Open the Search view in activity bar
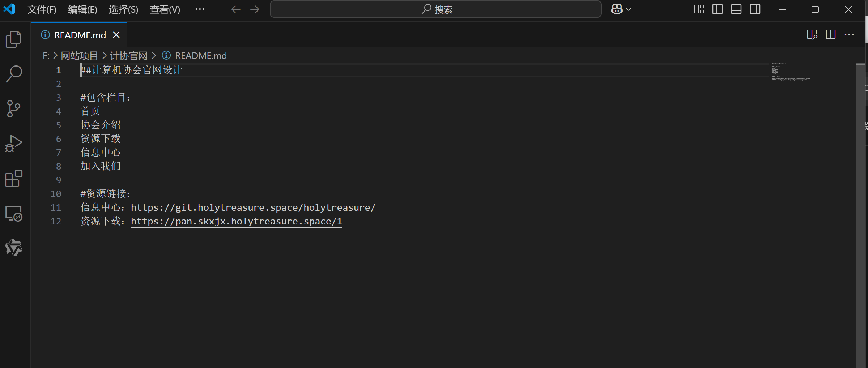The width and height of the screenshot is (868, 368). [x=14, y=74]
